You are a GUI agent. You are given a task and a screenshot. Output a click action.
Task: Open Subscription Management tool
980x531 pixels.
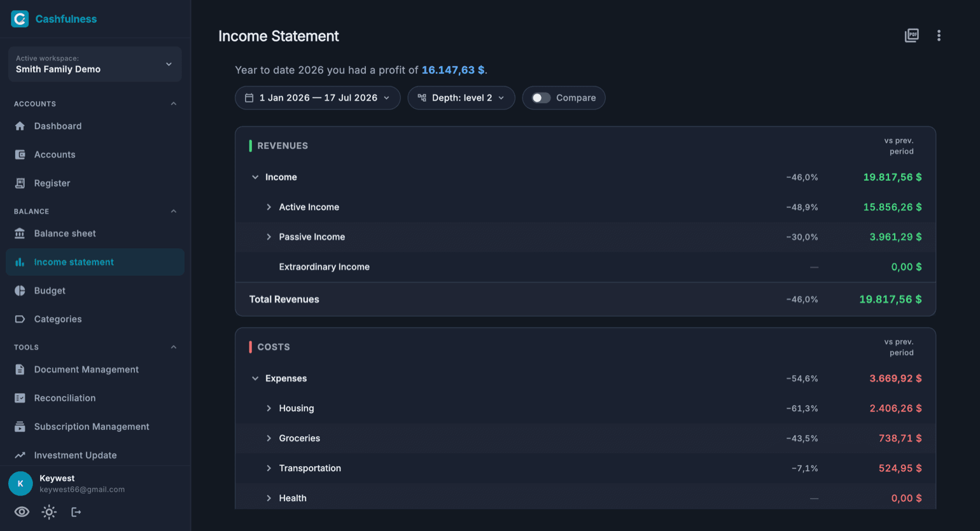[95, 427]
